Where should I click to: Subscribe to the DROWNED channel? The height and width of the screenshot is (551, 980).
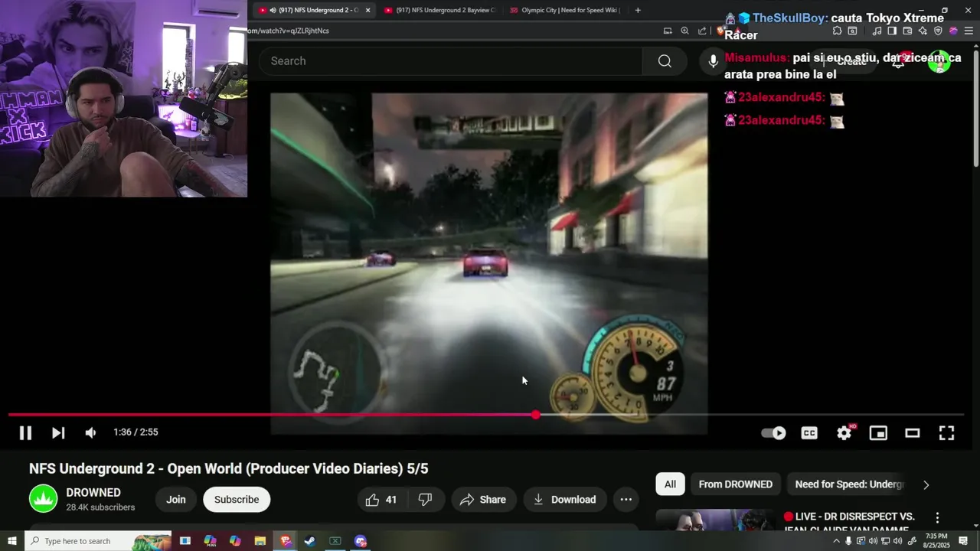pos(237,500)
